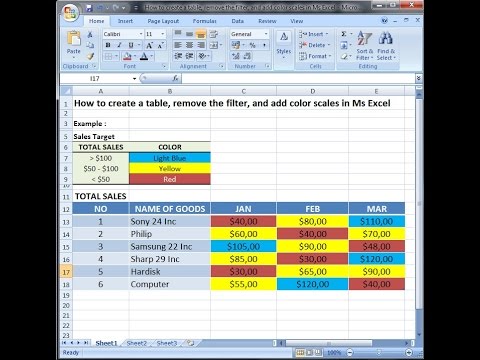Screen dimensions: 480x360
Task: Switch to the Insert ribbon tab
Action: tap(125, 21)
